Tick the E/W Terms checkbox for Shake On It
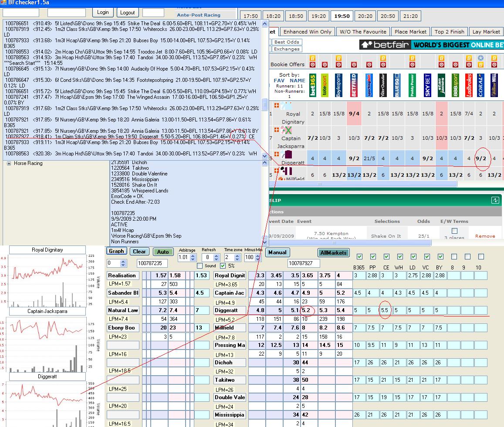The image size is (504, 427). click(454, 231)
